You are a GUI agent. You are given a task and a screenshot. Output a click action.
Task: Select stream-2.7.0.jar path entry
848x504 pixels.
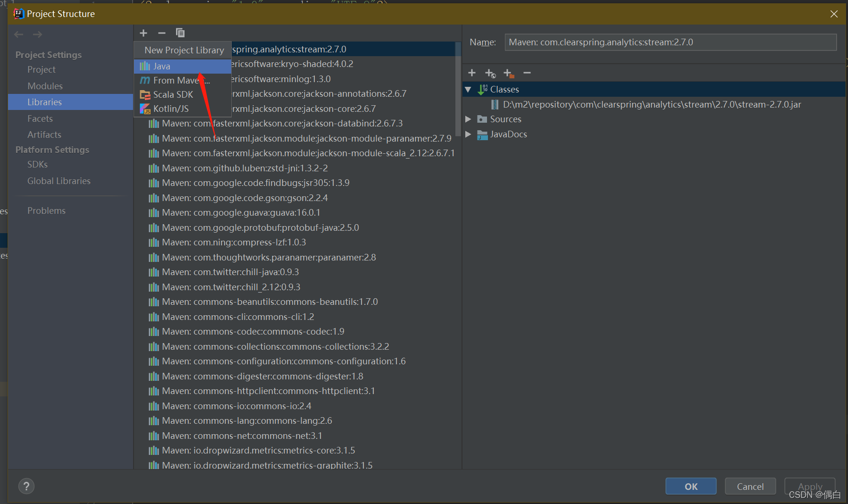click(x=652, y=104)
